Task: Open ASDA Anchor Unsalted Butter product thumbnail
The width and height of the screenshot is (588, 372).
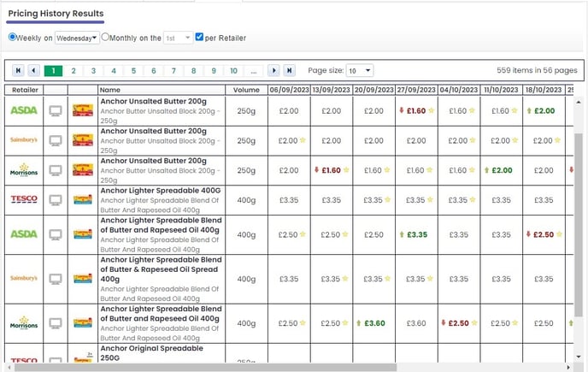Action: [83, 110]
